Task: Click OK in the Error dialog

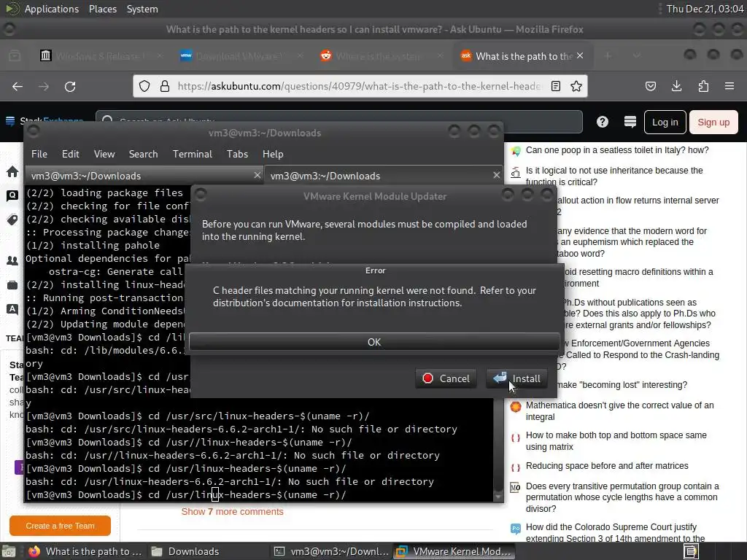Action: 374,342
